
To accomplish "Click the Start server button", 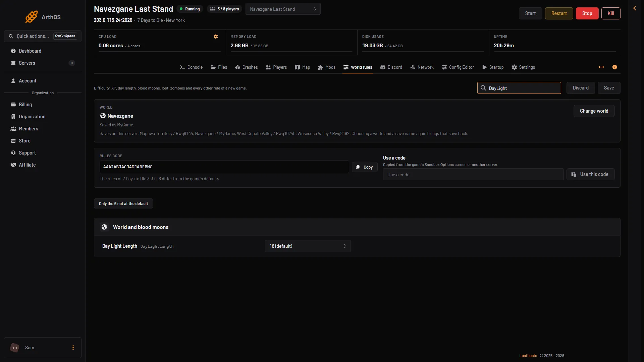I will coord(530,13).
